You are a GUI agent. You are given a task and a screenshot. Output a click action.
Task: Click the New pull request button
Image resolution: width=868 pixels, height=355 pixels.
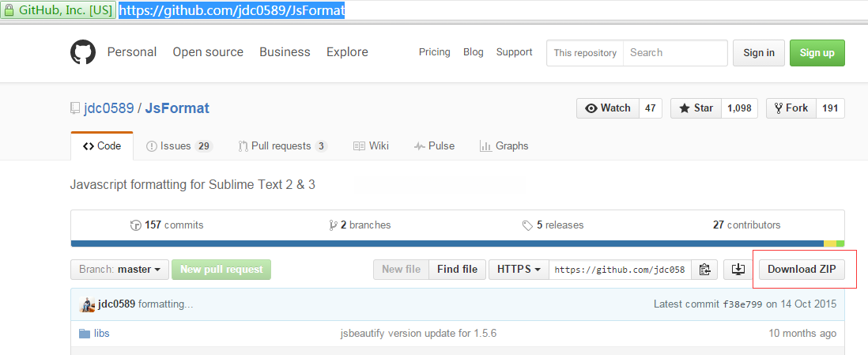click(x=221, y=270)
